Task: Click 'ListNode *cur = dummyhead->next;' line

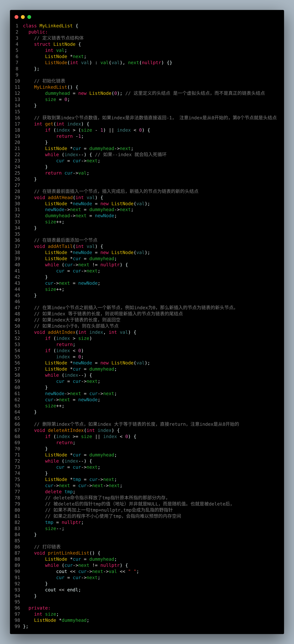Action: [89, 148]
